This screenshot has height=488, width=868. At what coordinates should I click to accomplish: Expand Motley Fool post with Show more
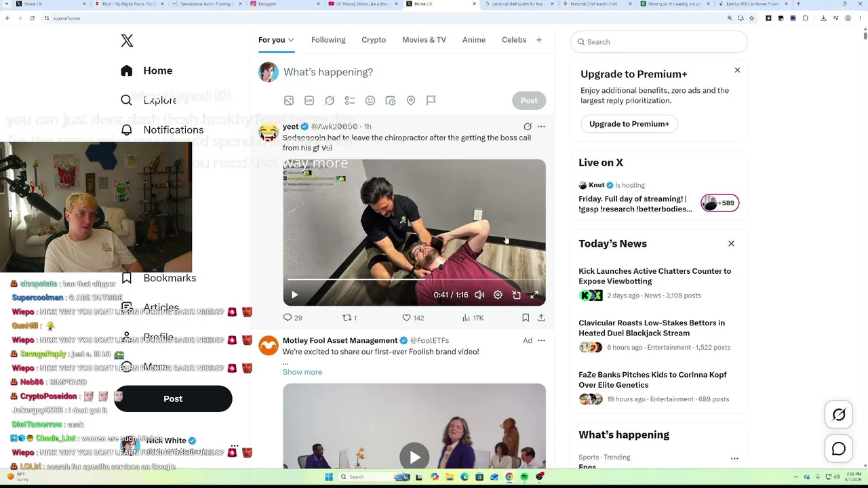[302, 372]
